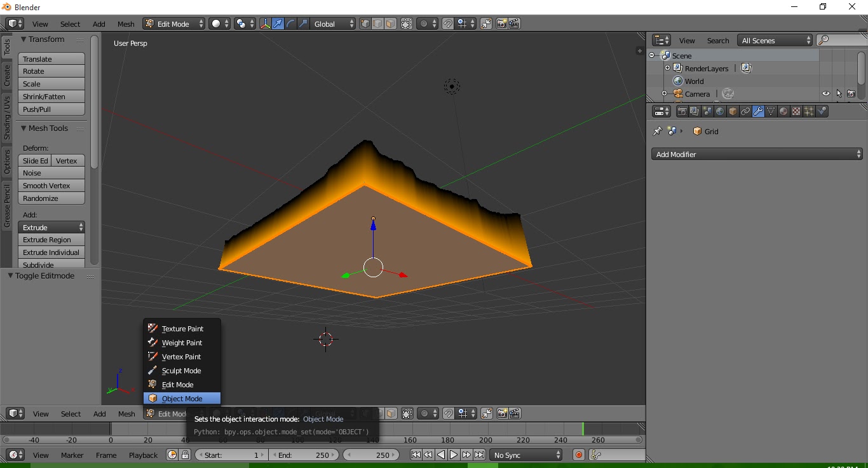The width and height of the screenshot is (868, 468).
Task: Open the Mesh menu in viewport header
Action: point(126,24)
